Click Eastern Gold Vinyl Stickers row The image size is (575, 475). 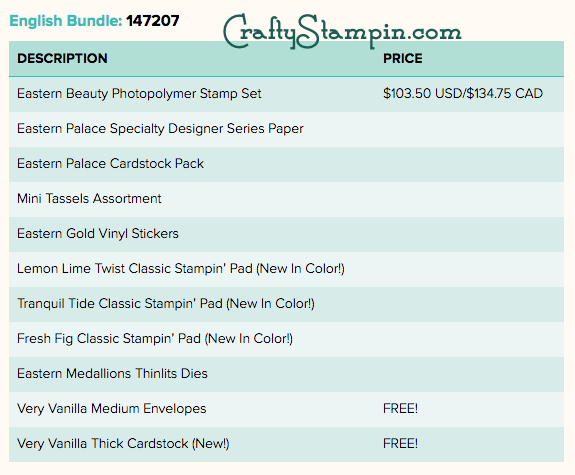click(x=286, y=234)
